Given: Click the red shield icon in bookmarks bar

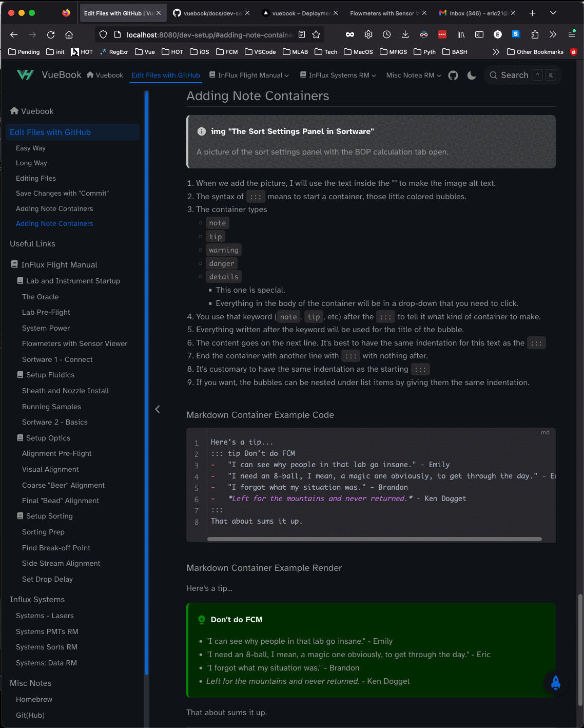Looking at the screenshot, I should [574, 52].
